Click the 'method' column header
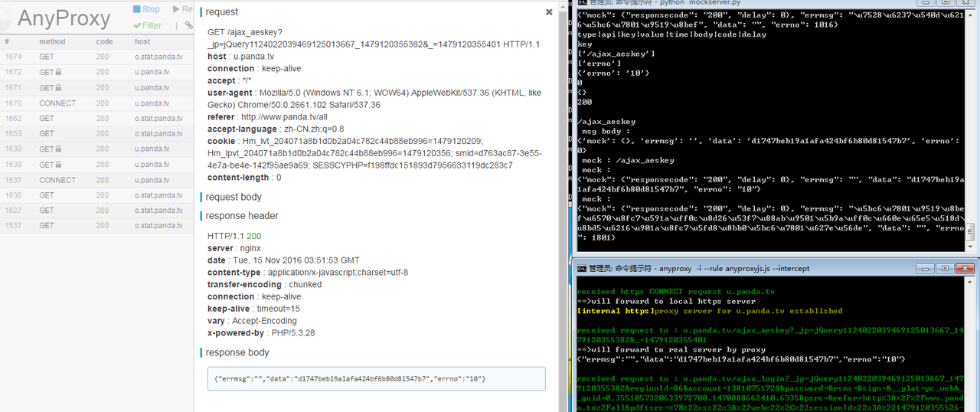Screen dimensions: 980x412 click(53, 41)
